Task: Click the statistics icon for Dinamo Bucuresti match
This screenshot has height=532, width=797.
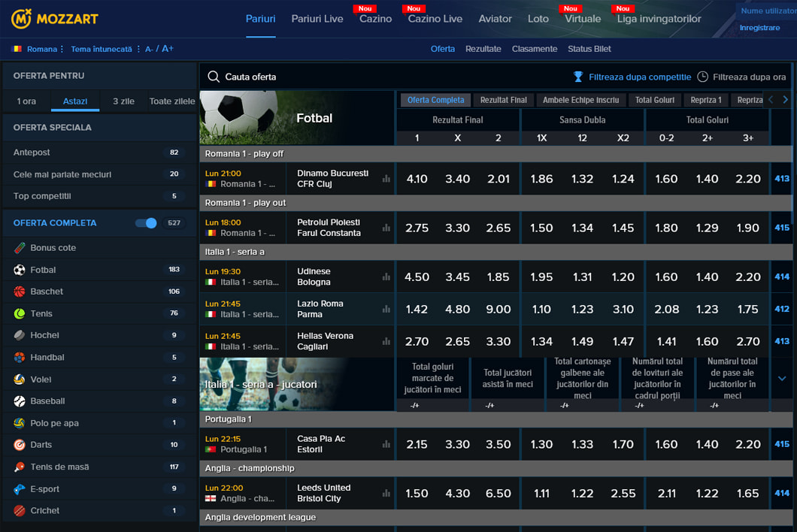Action: pos(386,179)
